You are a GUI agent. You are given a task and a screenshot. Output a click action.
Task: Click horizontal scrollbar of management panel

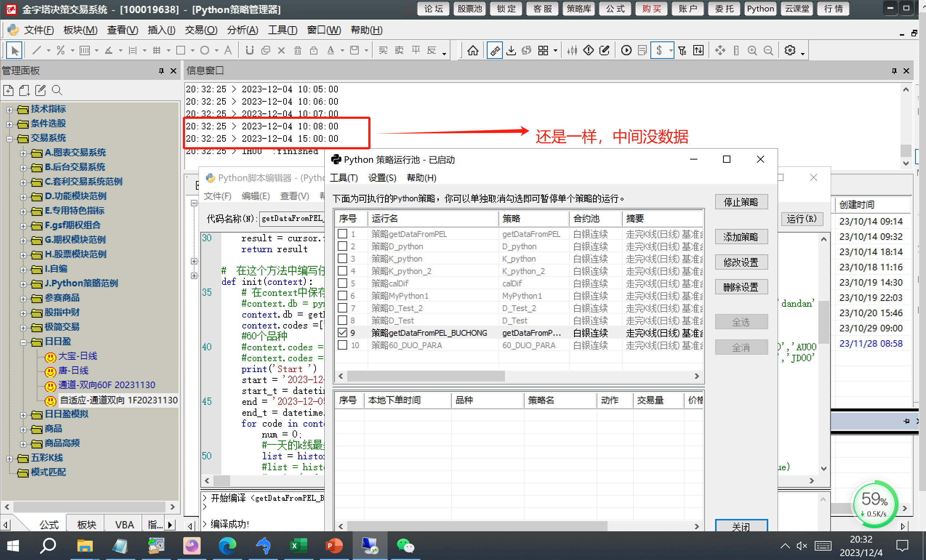pyautogui.click(x=89, y=507)
